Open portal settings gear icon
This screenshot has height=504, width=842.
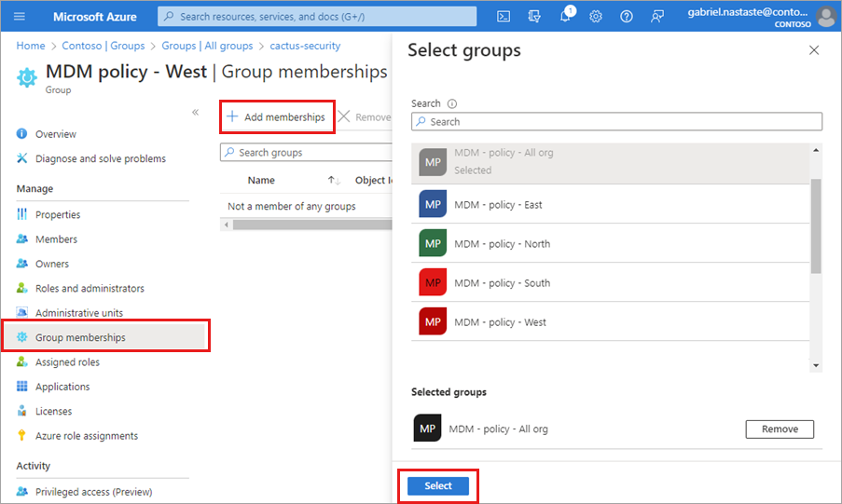coord(596,17)
